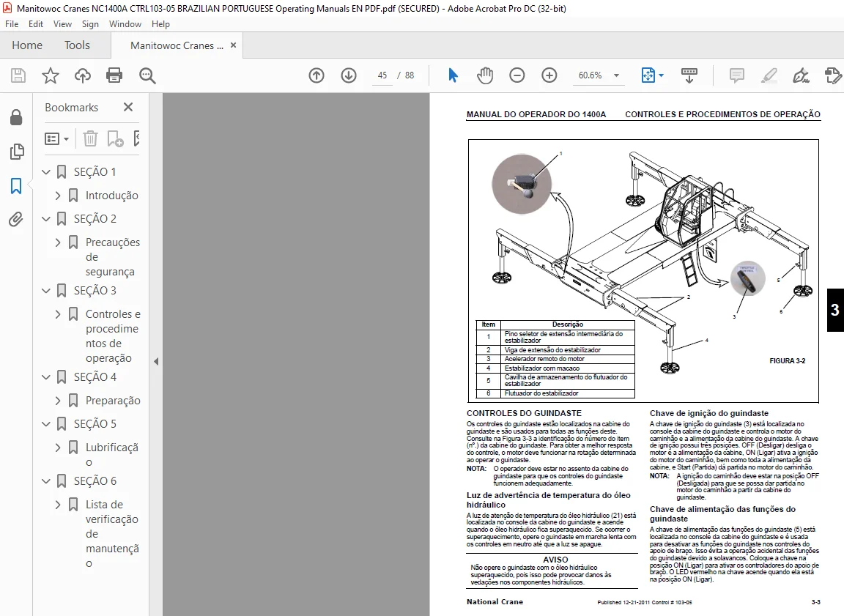Image resolution: width=844 pixels, height=616 pixels.
Task: Click the upload to cloud icon
Action: point(82,75)
